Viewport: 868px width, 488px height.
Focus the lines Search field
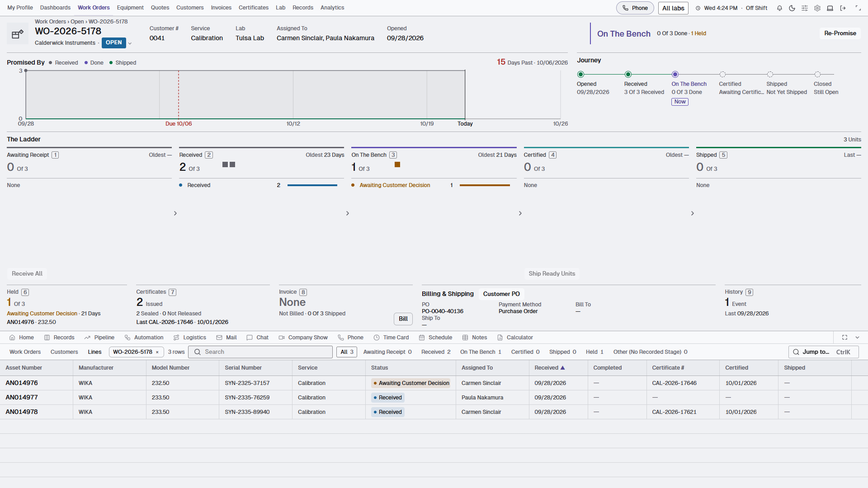pyautogui.click(x=260, y=352)
